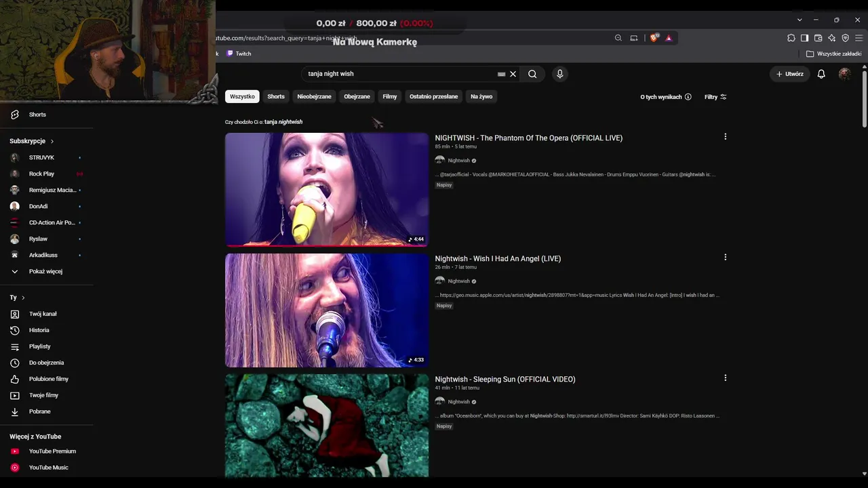The height and width of the screenshot is (488, 868).
Task: Open the Twitch bookmark
Action: click(239, 54)
